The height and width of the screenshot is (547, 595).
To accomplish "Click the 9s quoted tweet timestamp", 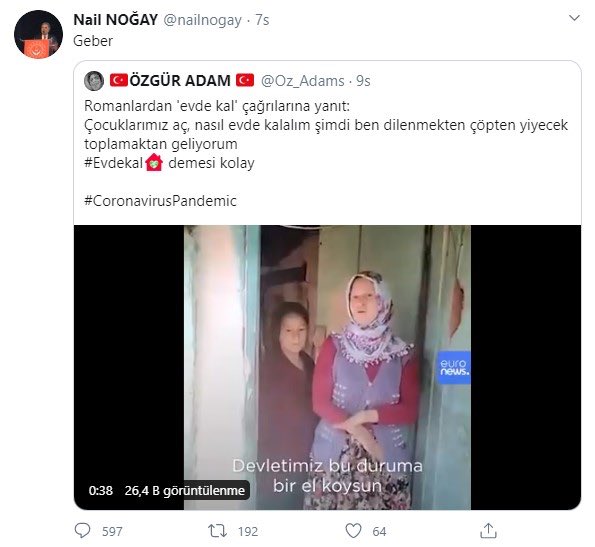I will pyautogui.click(x=363, y=81).
